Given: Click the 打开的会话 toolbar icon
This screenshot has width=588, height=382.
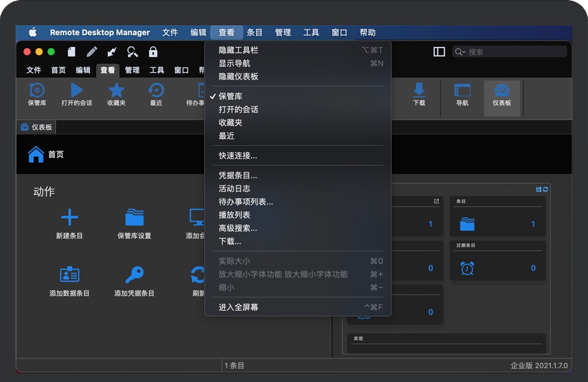Looking at the screenshot, I should tap(76, 95).
